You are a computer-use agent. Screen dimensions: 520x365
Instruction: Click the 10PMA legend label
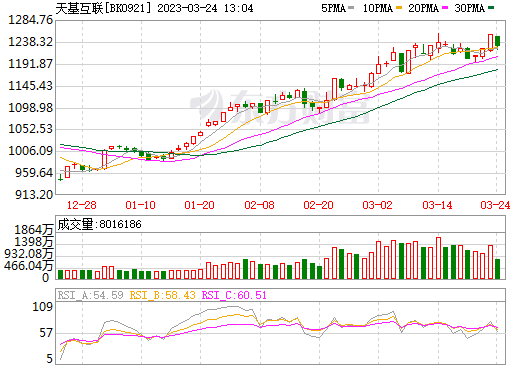pyautogui.click(x=377, y=8)
